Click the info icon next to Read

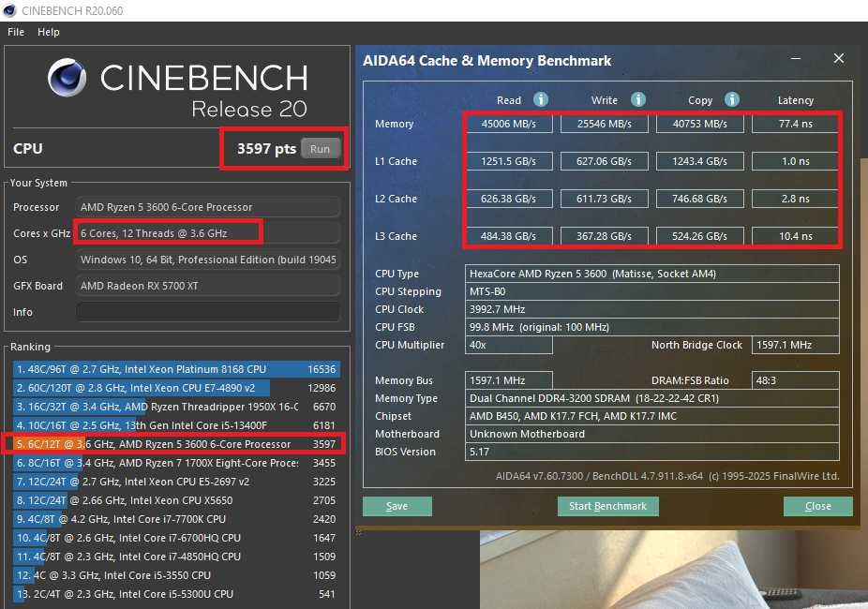[x=540, y=99]
